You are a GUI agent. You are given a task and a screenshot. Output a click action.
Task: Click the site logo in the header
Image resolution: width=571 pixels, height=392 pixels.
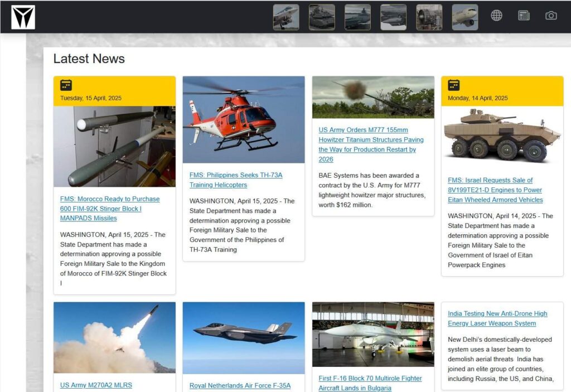click(23, 17)
